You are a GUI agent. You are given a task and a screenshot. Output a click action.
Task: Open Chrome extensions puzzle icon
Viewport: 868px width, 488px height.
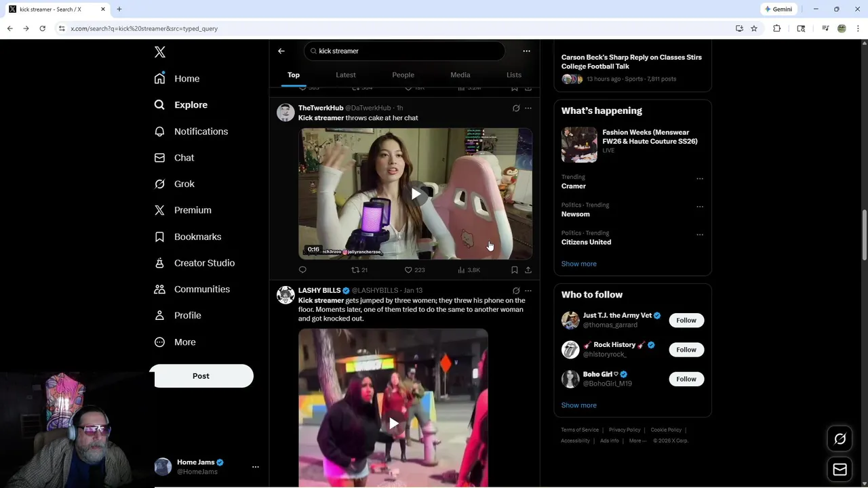point(777,28)
